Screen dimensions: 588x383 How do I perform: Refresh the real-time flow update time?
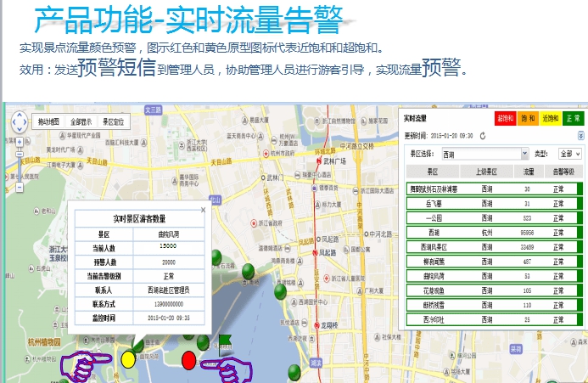pos(483,135)
